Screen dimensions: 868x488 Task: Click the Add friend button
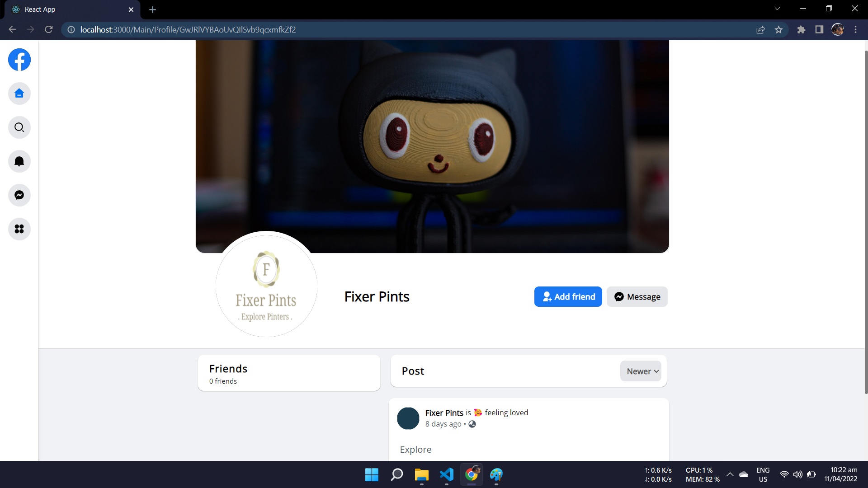click(x=568, y=296)
